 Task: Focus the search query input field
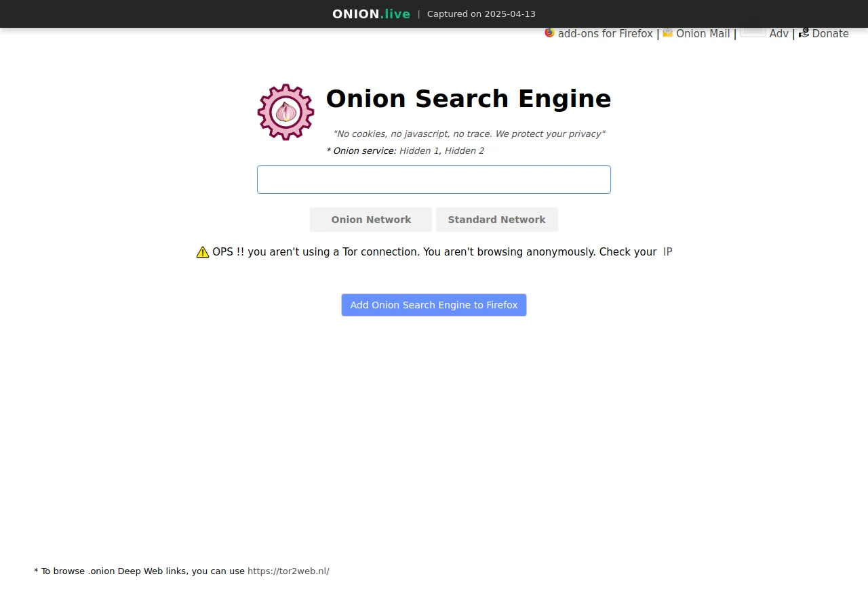pyautogui.click(x=434, y=180)
